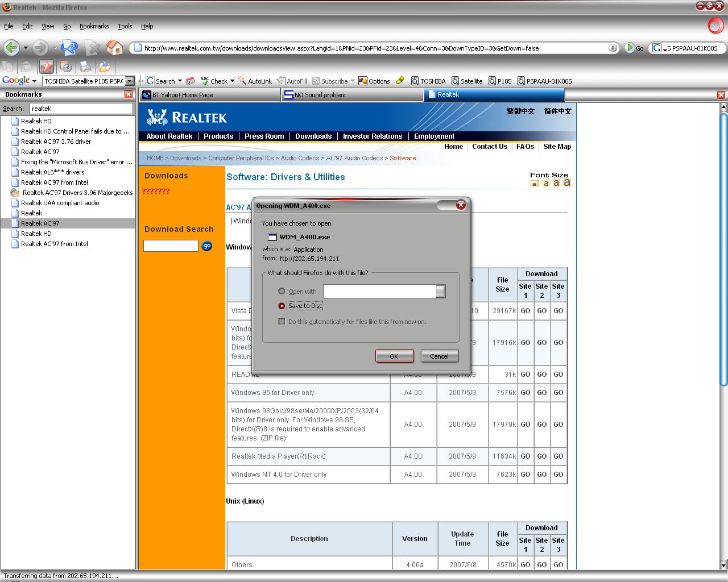Click the Google News icon in toolbar
This screenshot has height=582, width=728.
point(191,81)
